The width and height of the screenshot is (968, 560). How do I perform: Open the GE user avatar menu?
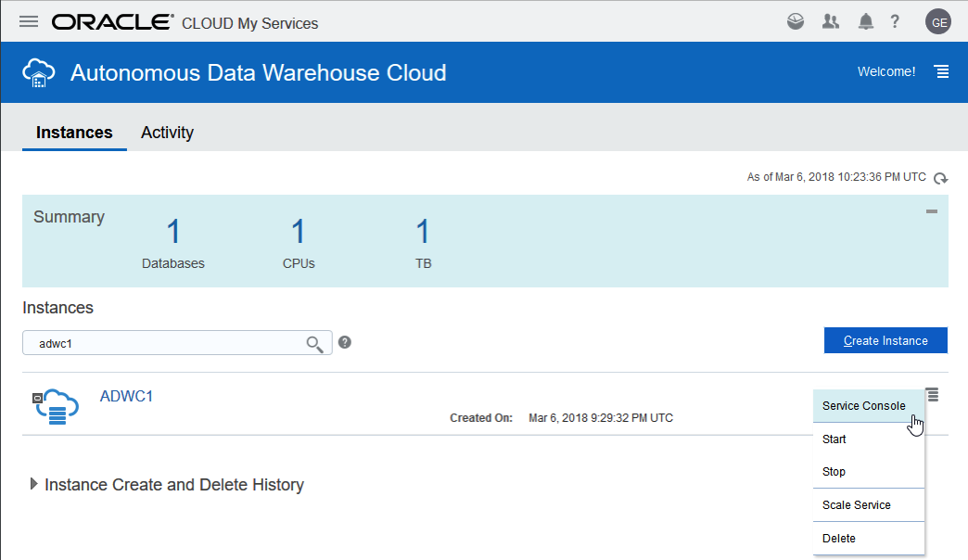pos(938,22)
